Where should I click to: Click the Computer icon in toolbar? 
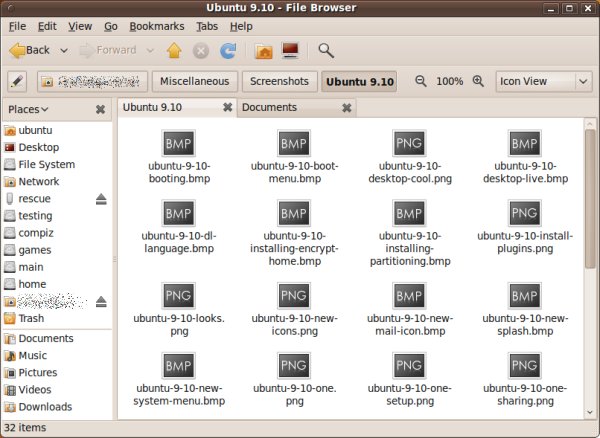tap(291, 50)
